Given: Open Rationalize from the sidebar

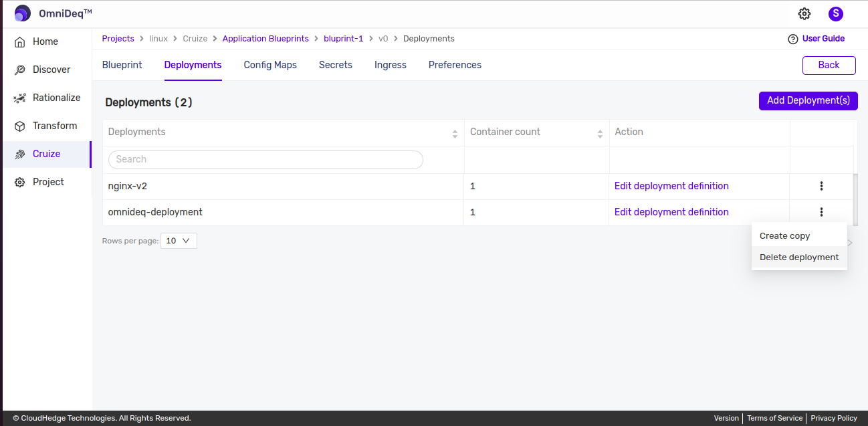Looking at the screenshot, I should click(x=56, y=98).
